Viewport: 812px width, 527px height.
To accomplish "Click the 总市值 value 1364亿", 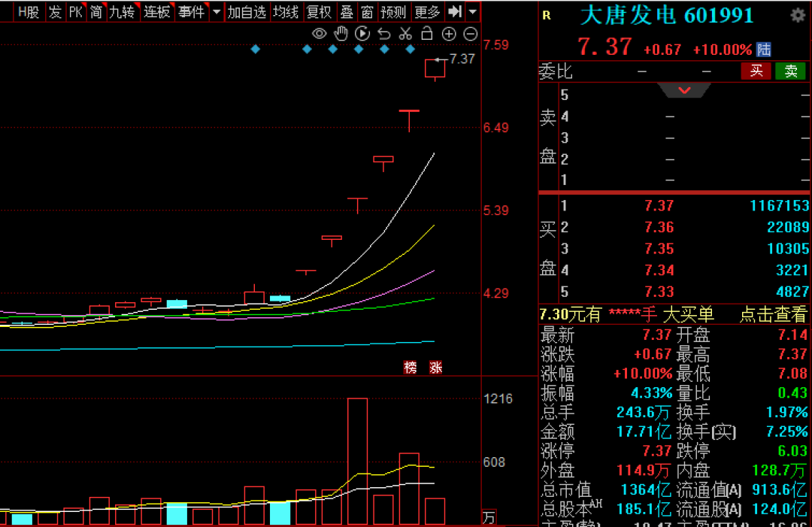I will [646, 489].
